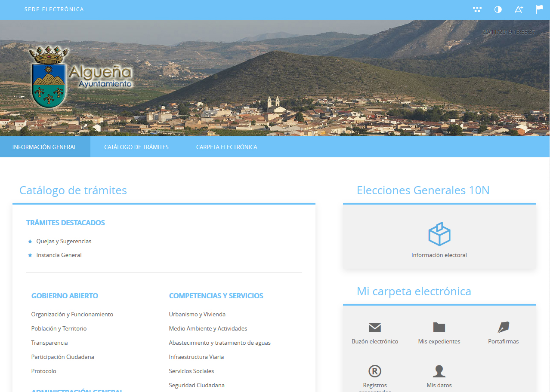Click the flag language icon
The width and height of the screenshot is (550, 392).
click(x=539, y=9)
